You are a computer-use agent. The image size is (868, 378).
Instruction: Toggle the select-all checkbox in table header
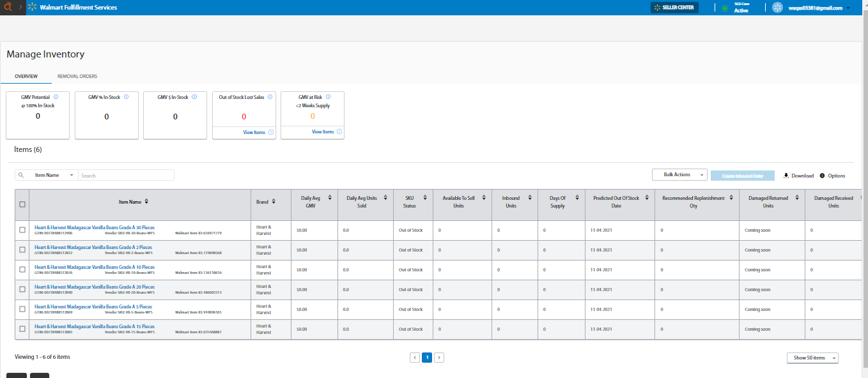[22, 204]
